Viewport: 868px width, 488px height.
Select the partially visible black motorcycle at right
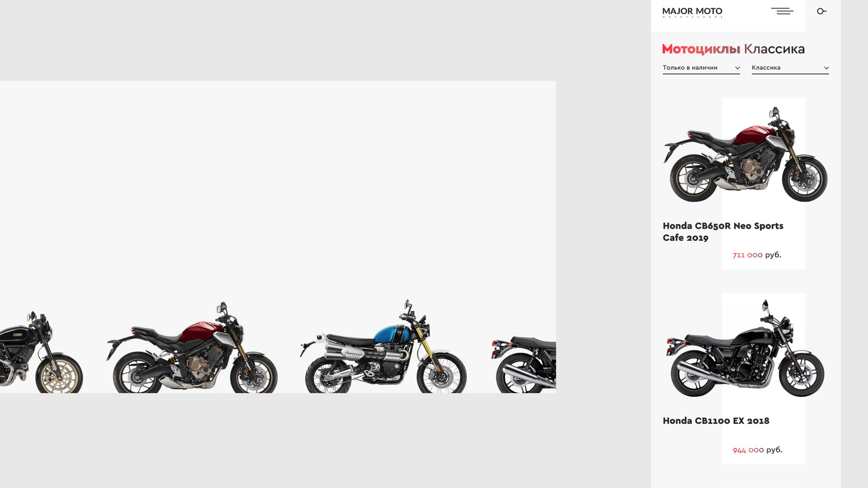(524, 364)
